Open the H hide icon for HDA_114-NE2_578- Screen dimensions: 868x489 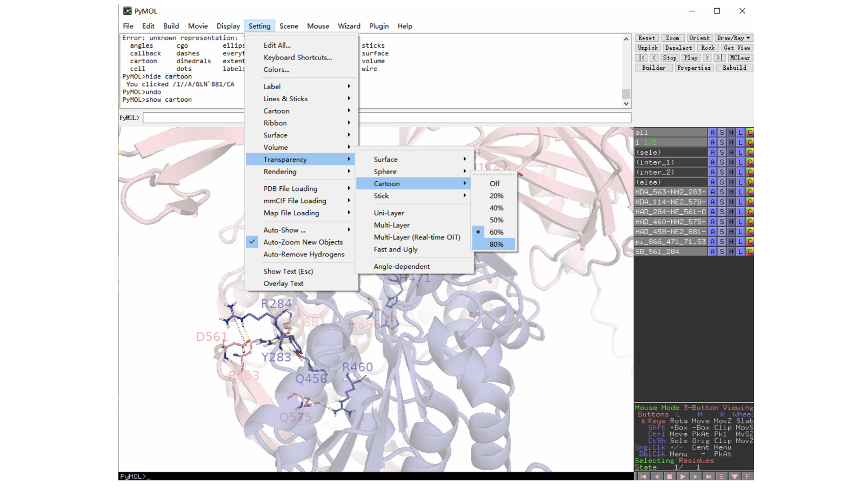pyautogui.click(x=731, y=202)
